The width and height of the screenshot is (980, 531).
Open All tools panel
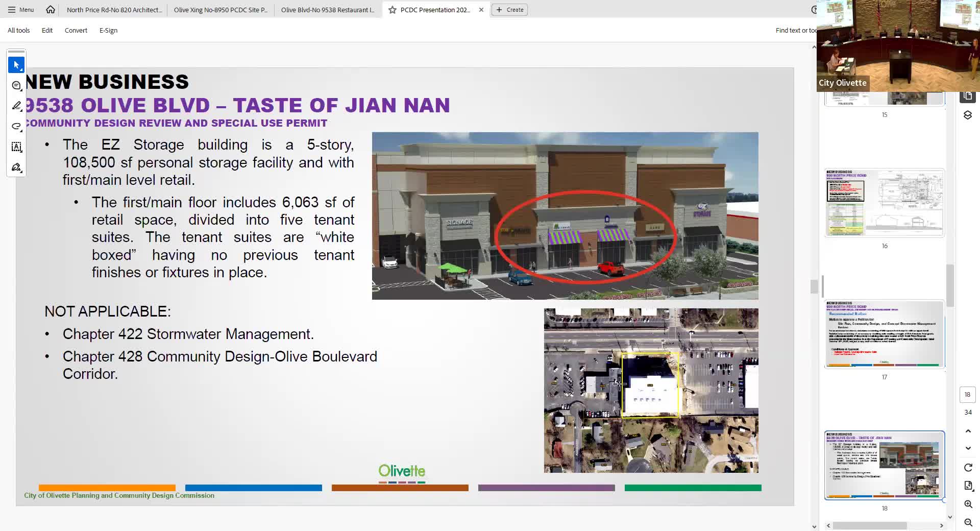[x=18, y=30]
